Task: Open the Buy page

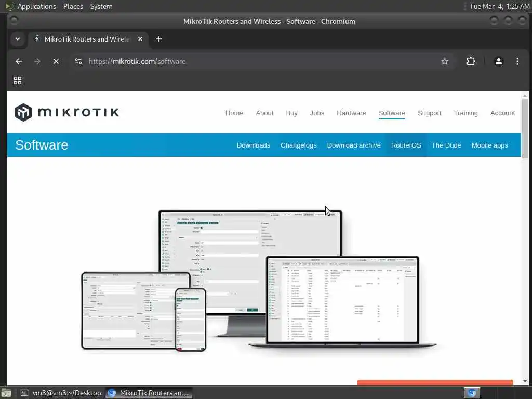Action: coord(291,113)
